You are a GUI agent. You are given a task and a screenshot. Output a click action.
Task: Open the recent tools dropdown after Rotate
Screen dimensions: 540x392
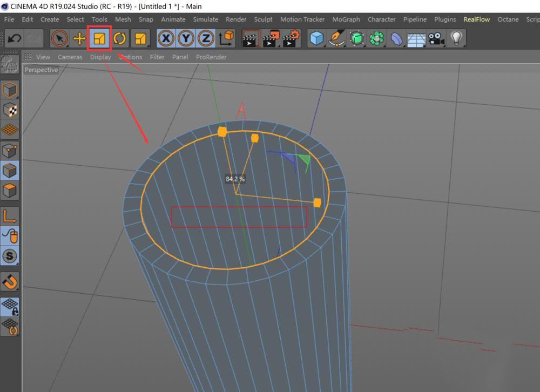tap(140, 38)
